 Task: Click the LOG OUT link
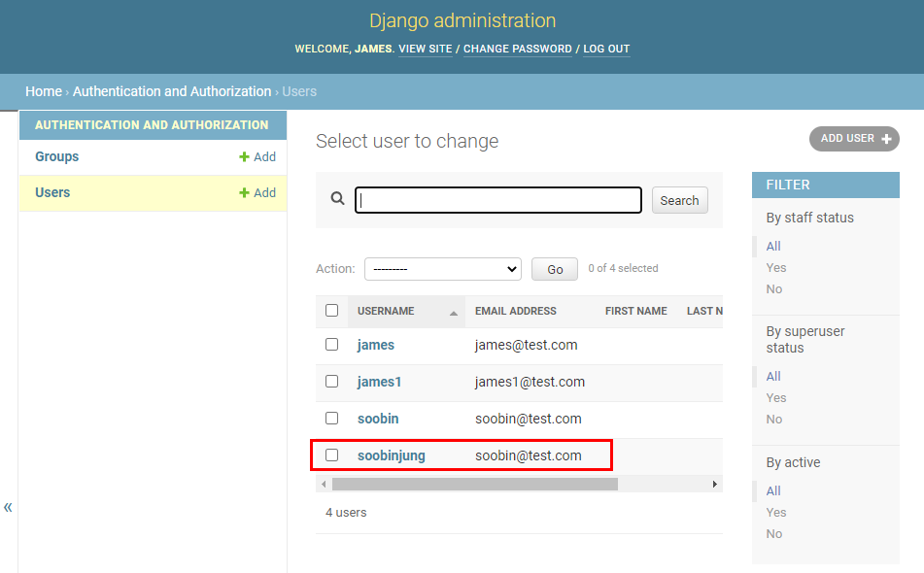tap(606, 49)
